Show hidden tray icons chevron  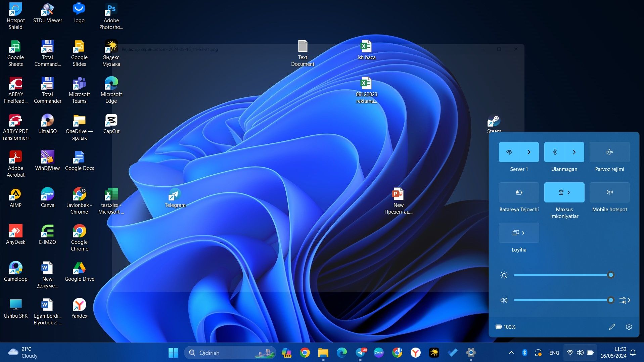[511, 353]
